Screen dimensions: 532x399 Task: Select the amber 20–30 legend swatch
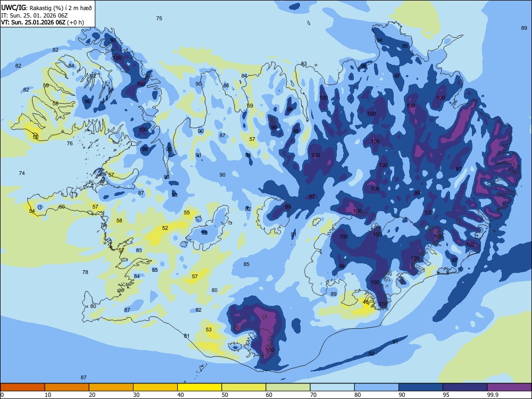(111, 387)
